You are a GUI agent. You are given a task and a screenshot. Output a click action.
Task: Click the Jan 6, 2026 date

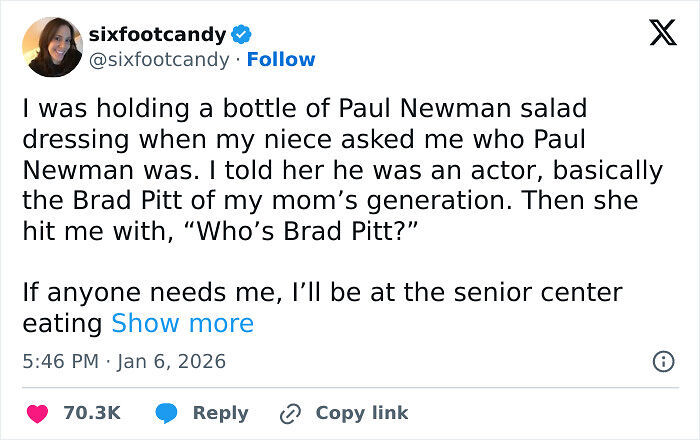172,361
